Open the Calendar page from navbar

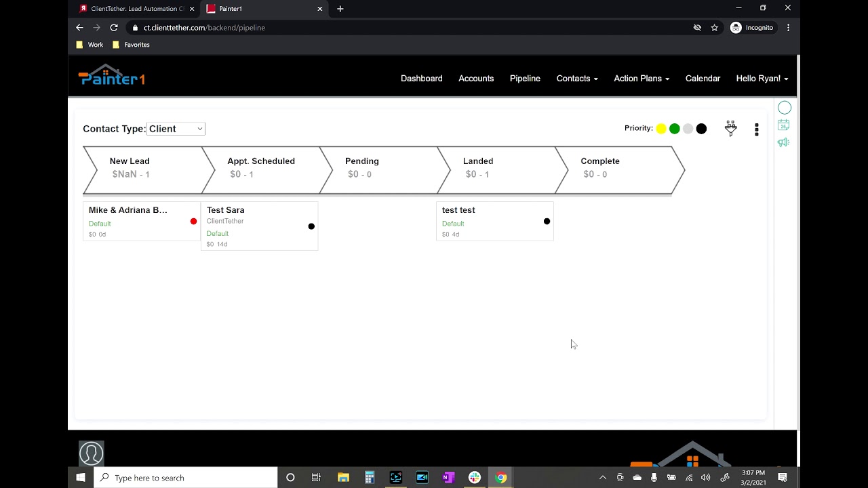tap(703, 79)
